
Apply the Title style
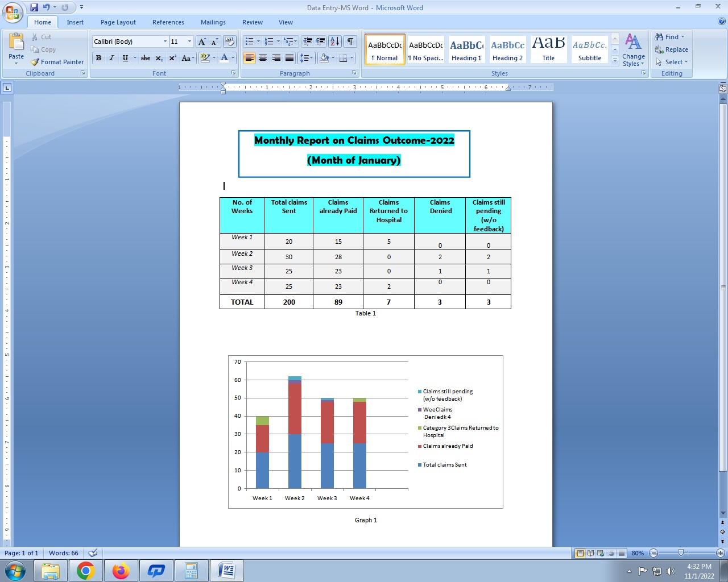pyautogui.click(x=548, y=49)
